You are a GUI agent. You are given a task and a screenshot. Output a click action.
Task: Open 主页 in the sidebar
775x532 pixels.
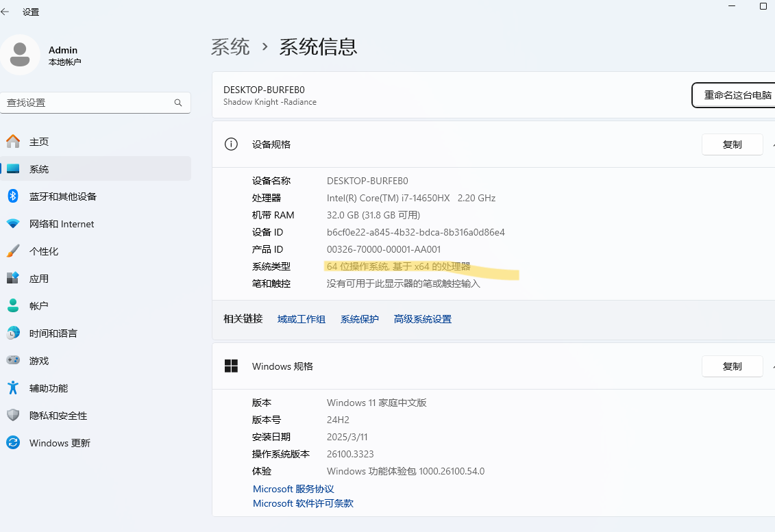click(x=96, y=142)
